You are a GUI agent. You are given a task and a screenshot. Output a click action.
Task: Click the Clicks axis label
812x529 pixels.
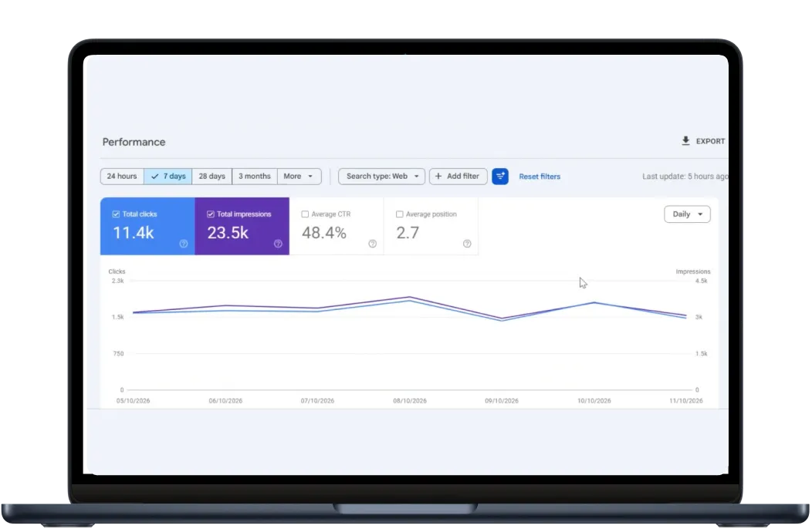point(117,271)
